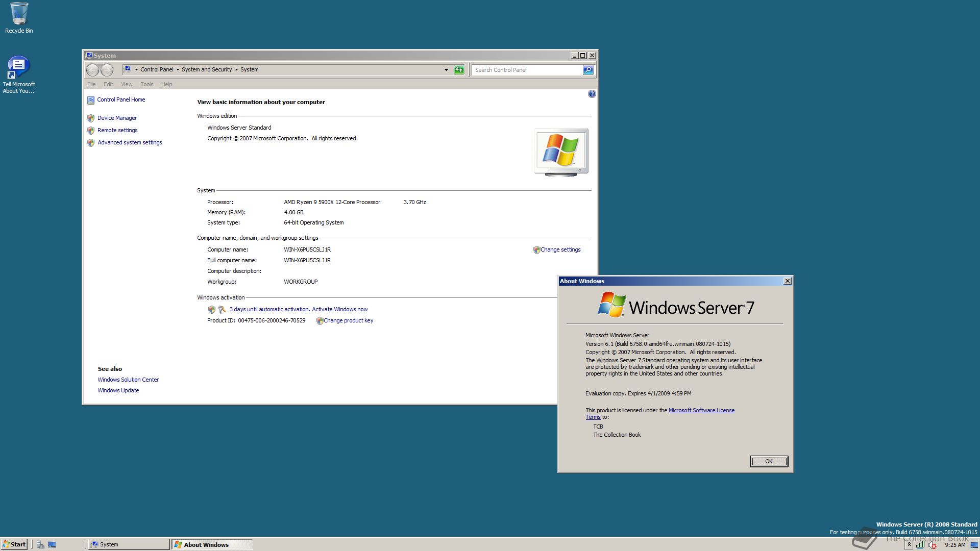980x551 pixels.
Task: Open Control Panel Home link
Action: [x=121, y=99]
